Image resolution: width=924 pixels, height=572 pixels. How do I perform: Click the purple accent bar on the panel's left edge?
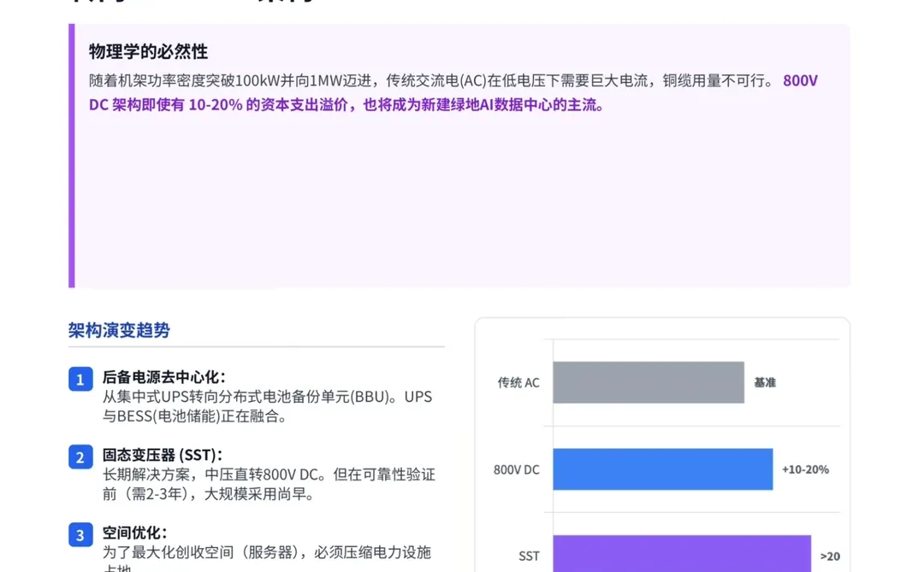tap(71, 154)
